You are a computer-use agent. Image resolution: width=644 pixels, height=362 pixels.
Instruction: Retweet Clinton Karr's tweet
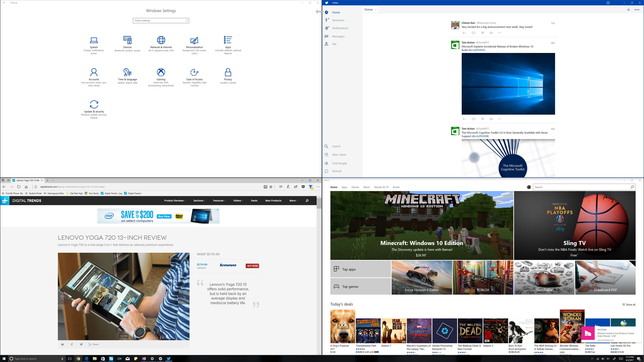473,33
